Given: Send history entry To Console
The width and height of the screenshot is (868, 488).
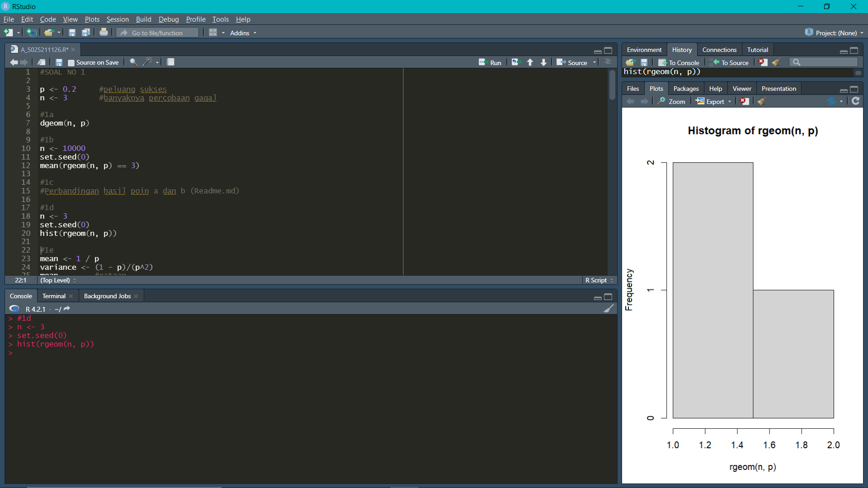Looking at the screenshot, I should tap(678, 62).
